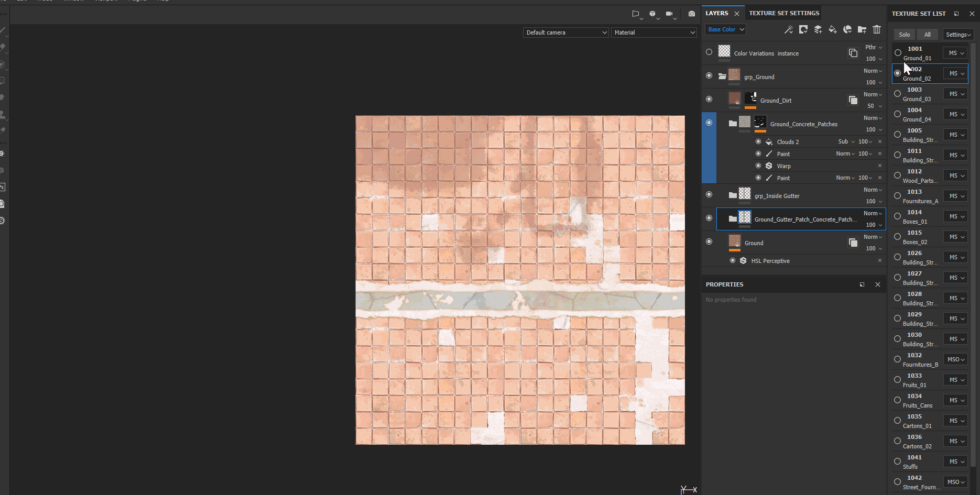Open the Base Color channel dropdown
Screen dimensions: 980x495
[725, 29]
